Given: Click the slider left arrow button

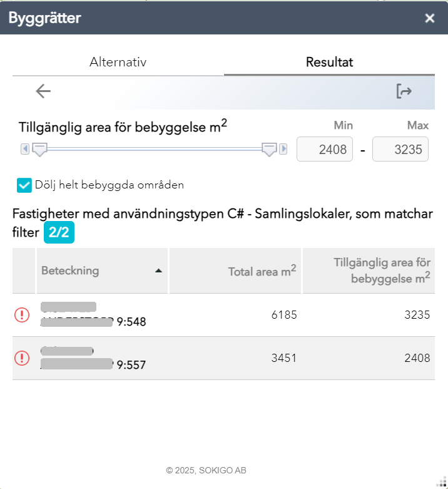Looking at the screenshot, I should point(25,149).
